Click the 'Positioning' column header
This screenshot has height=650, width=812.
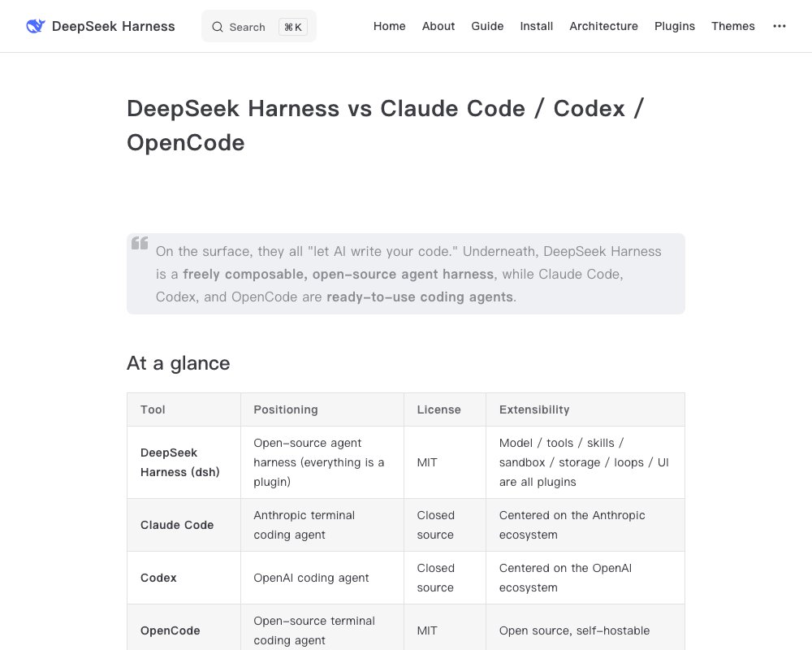[x=322, y=409]
